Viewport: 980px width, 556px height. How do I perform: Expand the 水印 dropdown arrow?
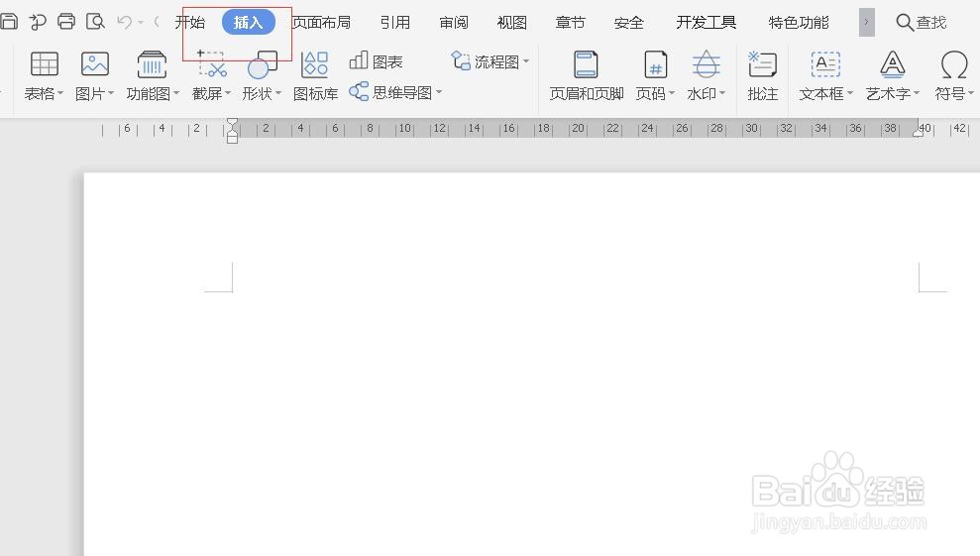[x=722, y=93]
